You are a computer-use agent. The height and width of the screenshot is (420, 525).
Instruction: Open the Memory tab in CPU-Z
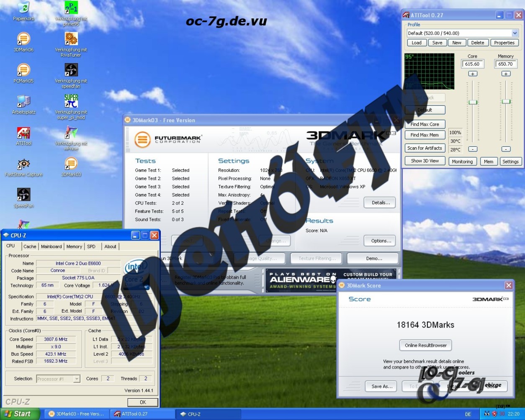74,247
